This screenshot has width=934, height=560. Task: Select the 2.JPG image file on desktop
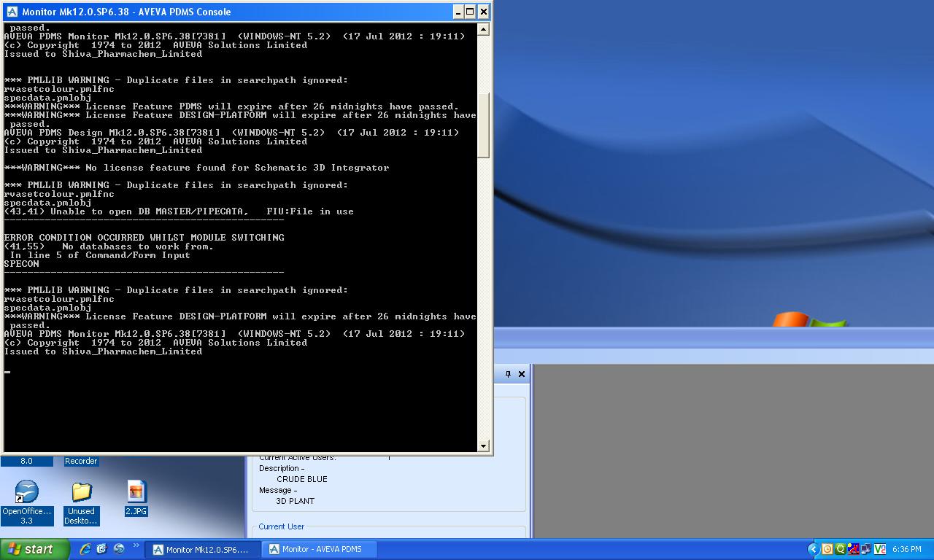(x=136, y=499)
